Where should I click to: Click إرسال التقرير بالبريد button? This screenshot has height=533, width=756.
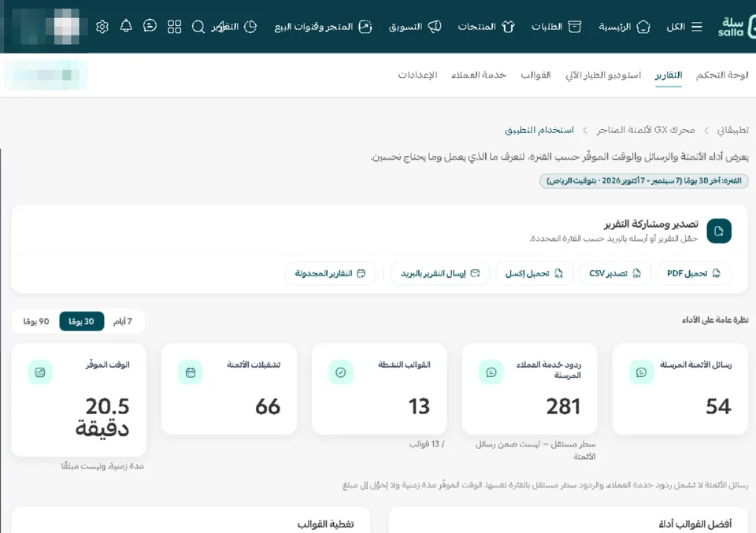pyautogui.click(x=440, y=273)
